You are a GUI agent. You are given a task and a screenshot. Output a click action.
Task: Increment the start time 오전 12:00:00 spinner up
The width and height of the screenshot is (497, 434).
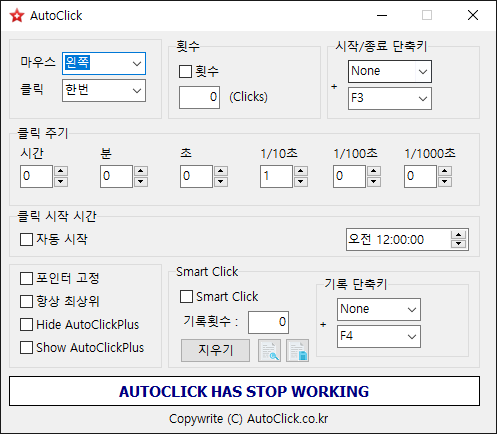pyautogui.click(x=459, y=235)
